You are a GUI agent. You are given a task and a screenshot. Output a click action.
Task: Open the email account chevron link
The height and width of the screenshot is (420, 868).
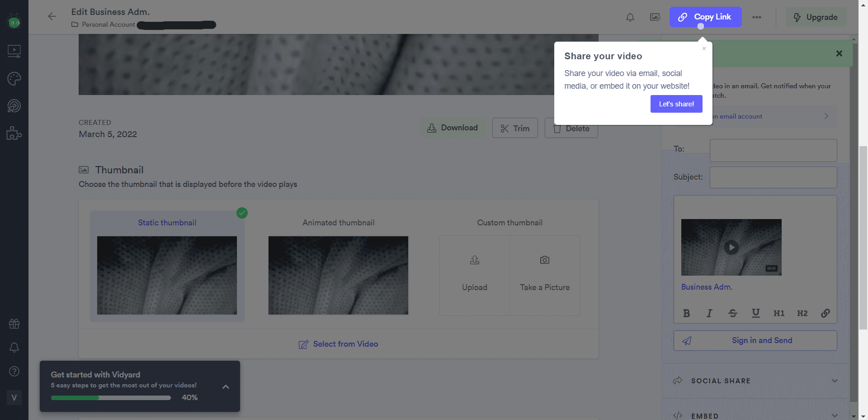click(x=826, y=116)
